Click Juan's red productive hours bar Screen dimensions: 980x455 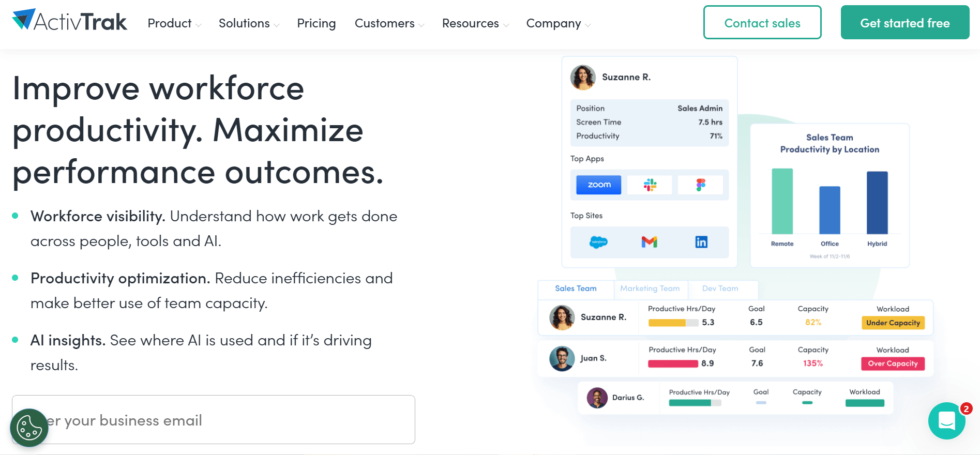tap(673, 363)
